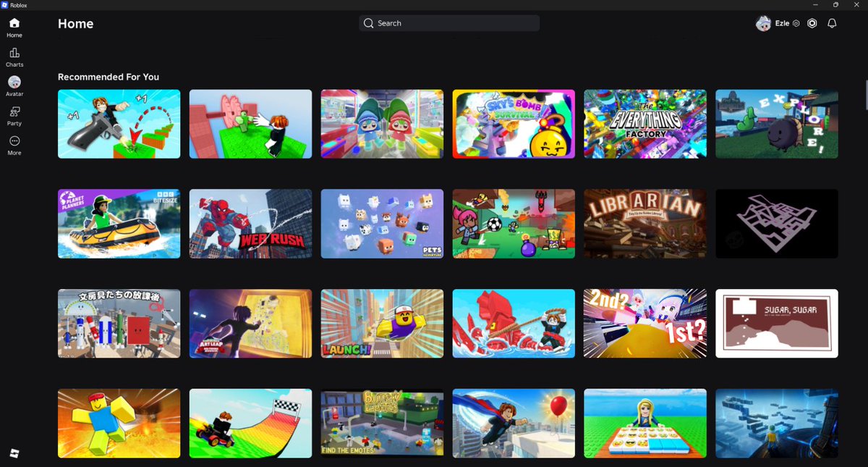
Task: Open the gun obby +1 game thumbnail
Action: click(119, 124)
